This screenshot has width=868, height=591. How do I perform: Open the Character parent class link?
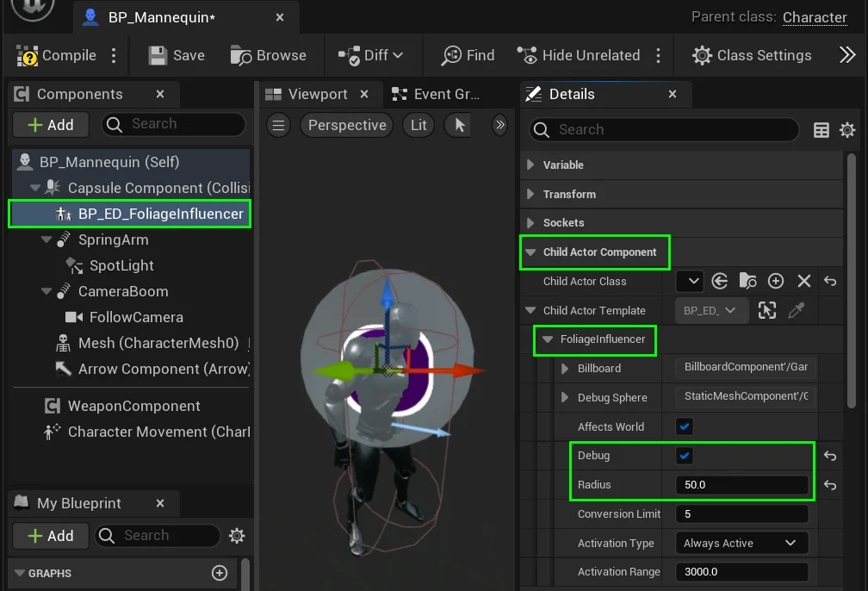point(815,17)
